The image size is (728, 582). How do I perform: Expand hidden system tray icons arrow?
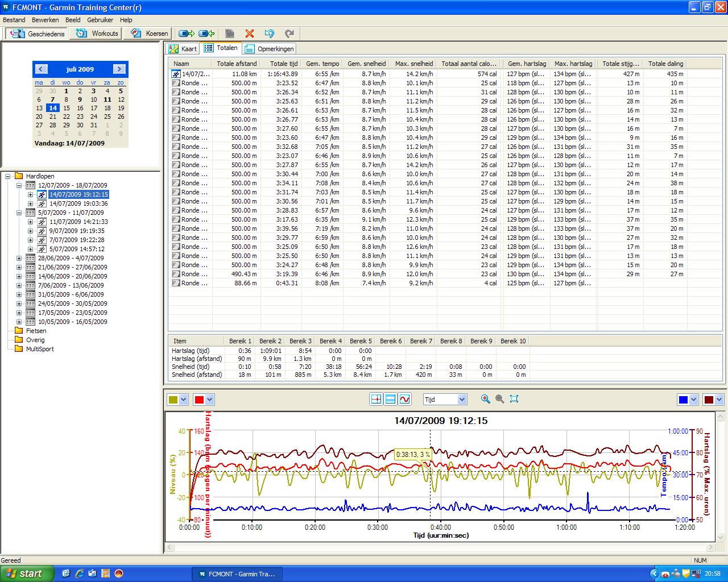[x=654, y=574]
